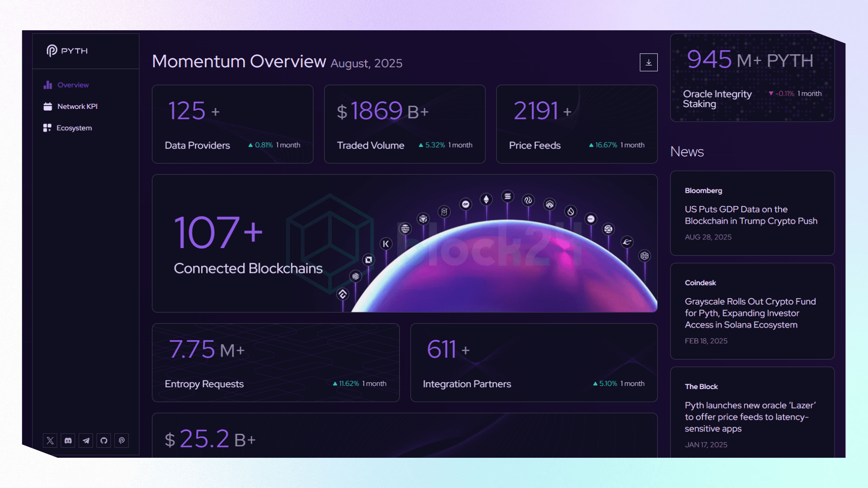Screen dimensions: 868x488
Task: Click the Optimism OP chain icon
Action: coord(465,204)
